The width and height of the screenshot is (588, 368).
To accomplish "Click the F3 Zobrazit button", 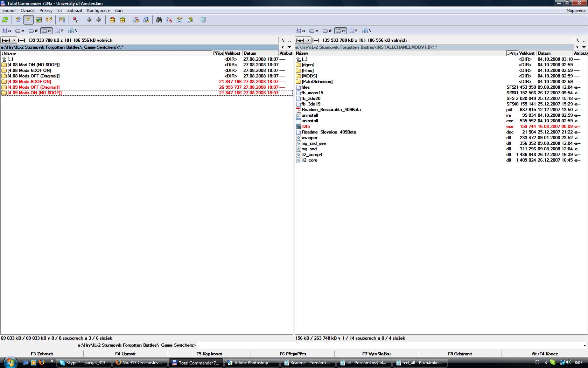I will 42,354.
